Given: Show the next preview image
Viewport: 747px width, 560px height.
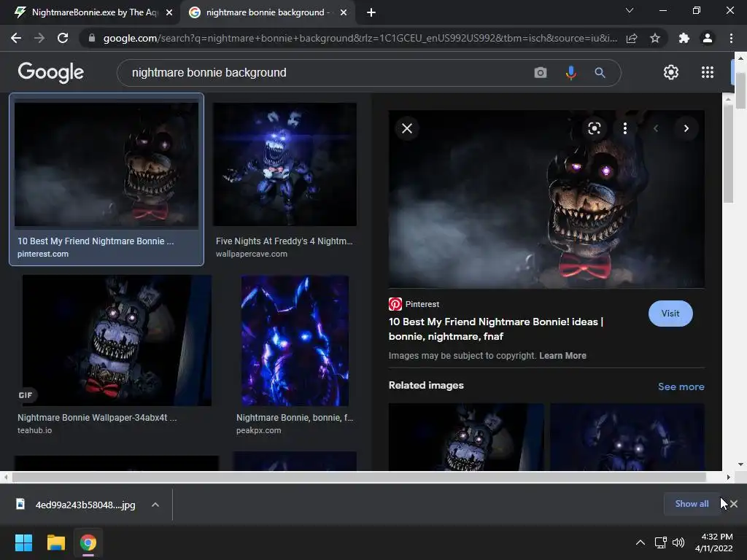Looking at the screenshot, I should [x=686, y=128].
